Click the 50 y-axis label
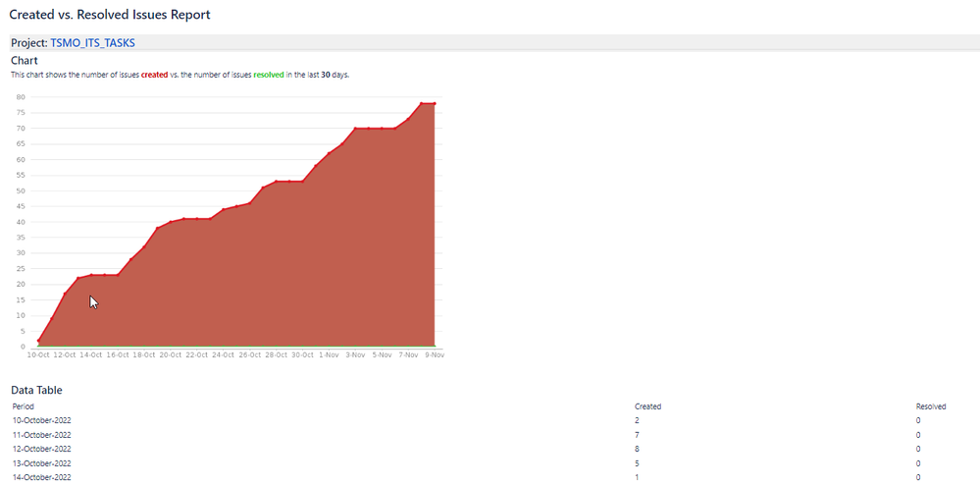Screen dimensions: 980x486 tap(21, 190)
